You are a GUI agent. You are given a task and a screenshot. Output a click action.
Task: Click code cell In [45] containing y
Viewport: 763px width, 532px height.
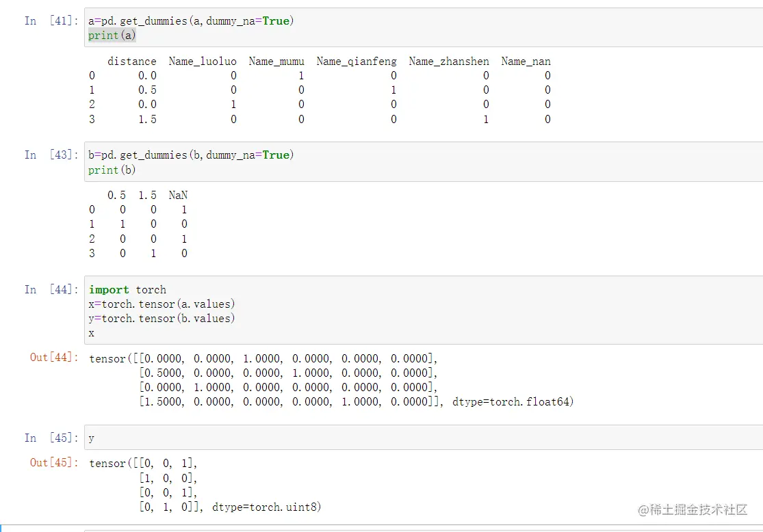pos(424,438)
